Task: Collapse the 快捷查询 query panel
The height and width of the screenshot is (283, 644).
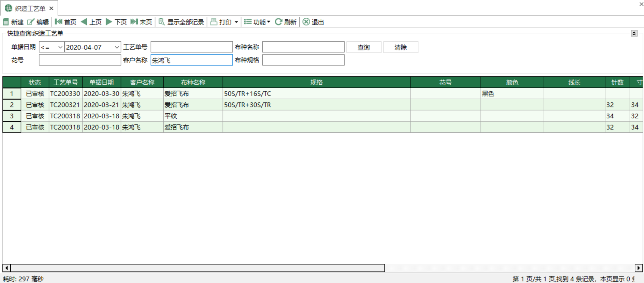Action: click(634, 33)
